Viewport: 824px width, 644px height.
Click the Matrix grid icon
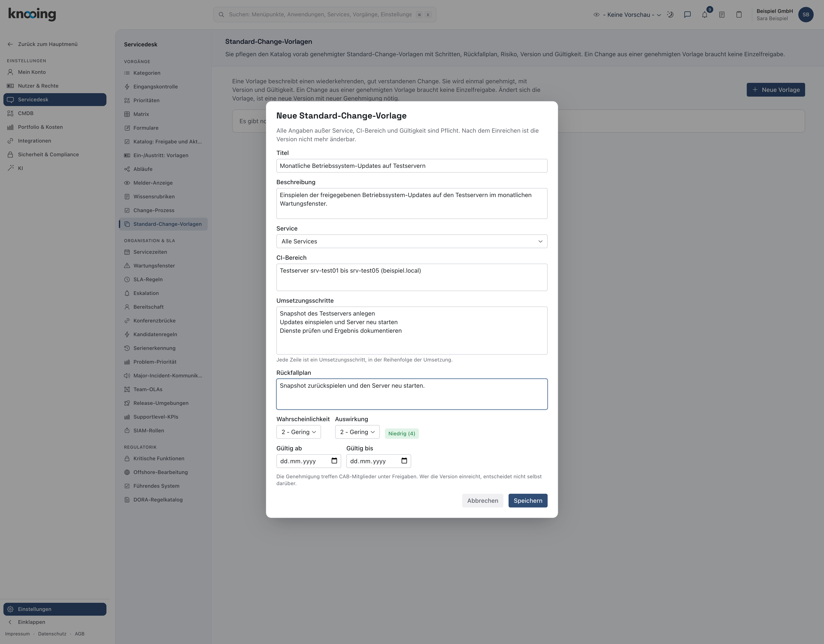(x=127, y=114)
